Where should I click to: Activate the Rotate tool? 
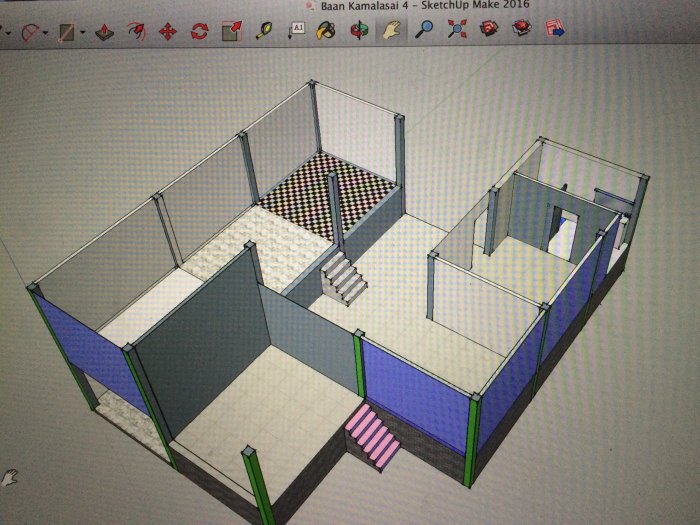(199, 32)
